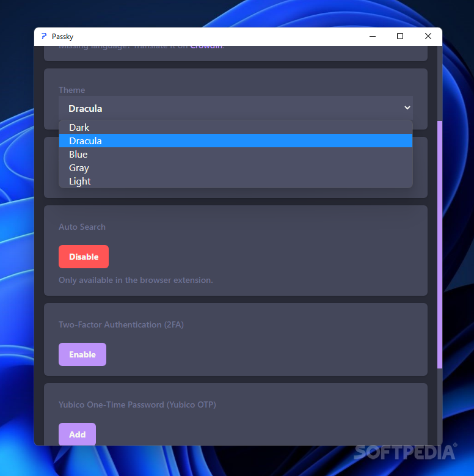Choose the Gray theme option
474x476 pixels.
click(236, 168)
